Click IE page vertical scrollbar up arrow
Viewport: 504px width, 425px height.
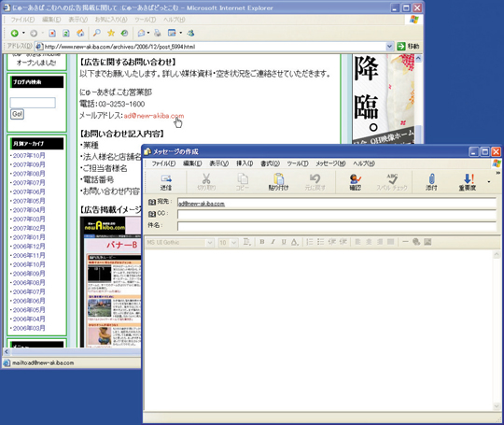[x=418, y=58]
